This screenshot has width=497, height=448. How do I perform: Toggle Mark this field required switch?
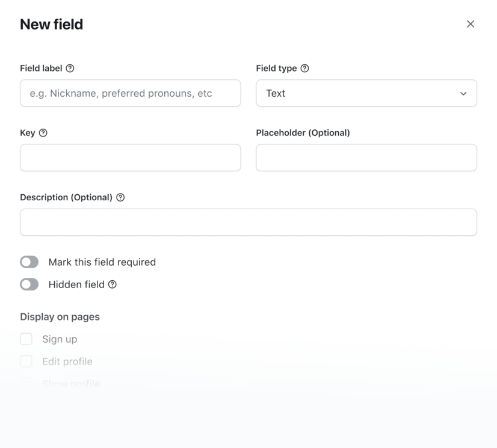29,262
